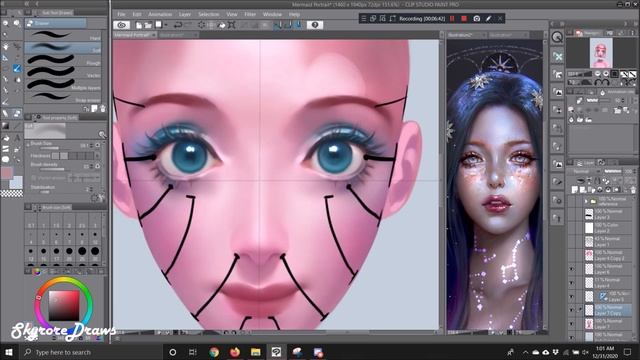Choose the Rough eraser sub tool
Image resolution: width=640 pixels, height=360 pixels.
(x=63, y=60)
